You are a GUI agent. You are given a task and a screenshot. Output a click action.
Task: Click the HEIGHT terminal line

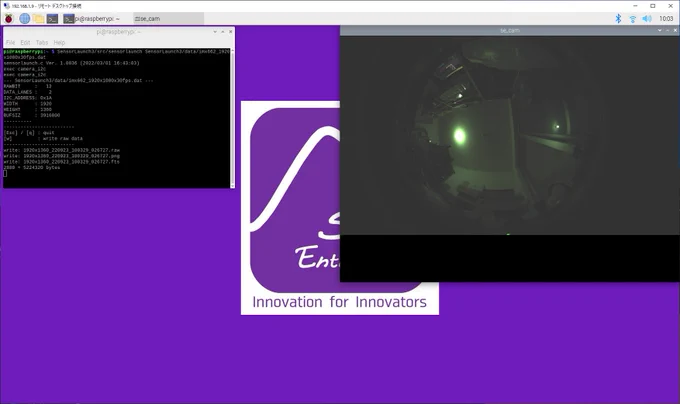click(x=28, y=110)
